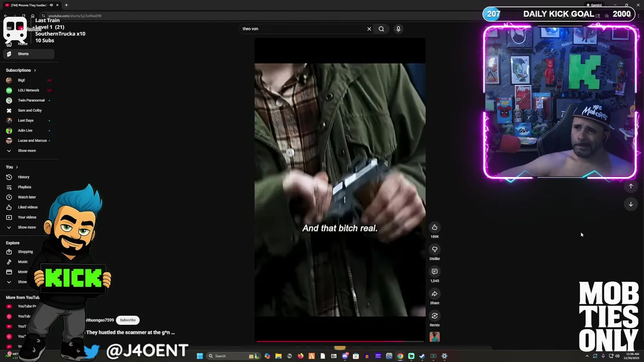644x362 pixels.
Task: Open Watch later in the sidebar
Action: (28, 197)
